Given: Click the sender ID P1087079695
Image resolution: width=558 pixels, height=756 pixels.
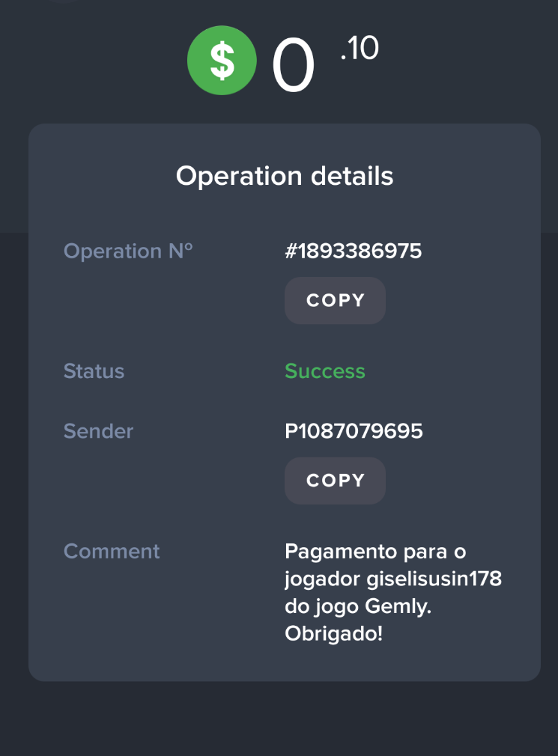Looking at the screenshot, I should click(x=354, y=431).
